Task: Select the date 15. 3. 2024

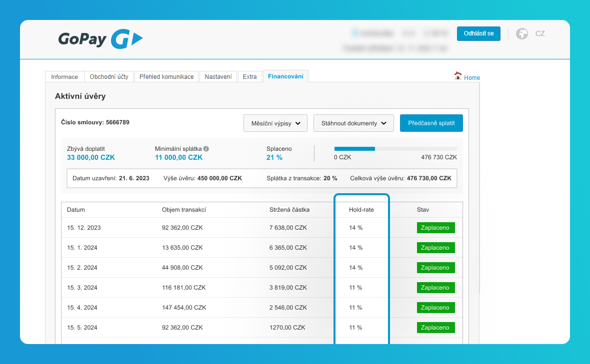Action: (82, 288)
